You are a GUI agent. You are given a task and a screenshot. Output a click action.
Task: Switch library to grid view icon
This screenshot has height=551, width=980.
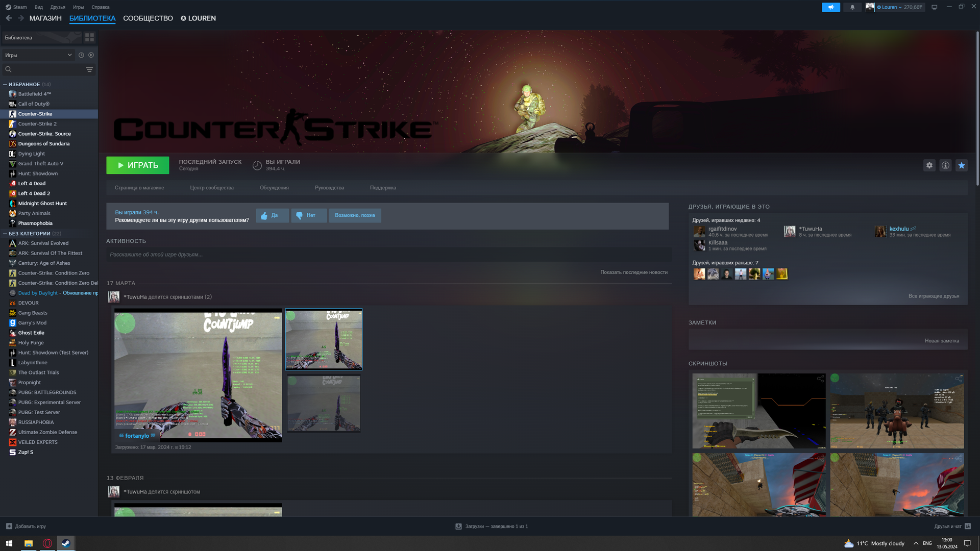pyautogui.click(x=89, y=38)
